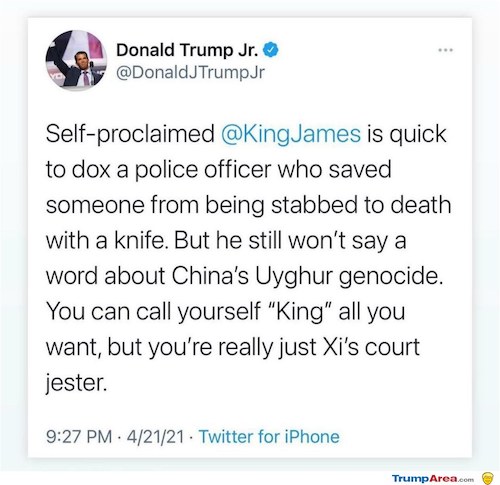The width and height of the screenshot is (500, 485).
Task: Click the word "jester." ending the tweet
Action: (77, 383)
